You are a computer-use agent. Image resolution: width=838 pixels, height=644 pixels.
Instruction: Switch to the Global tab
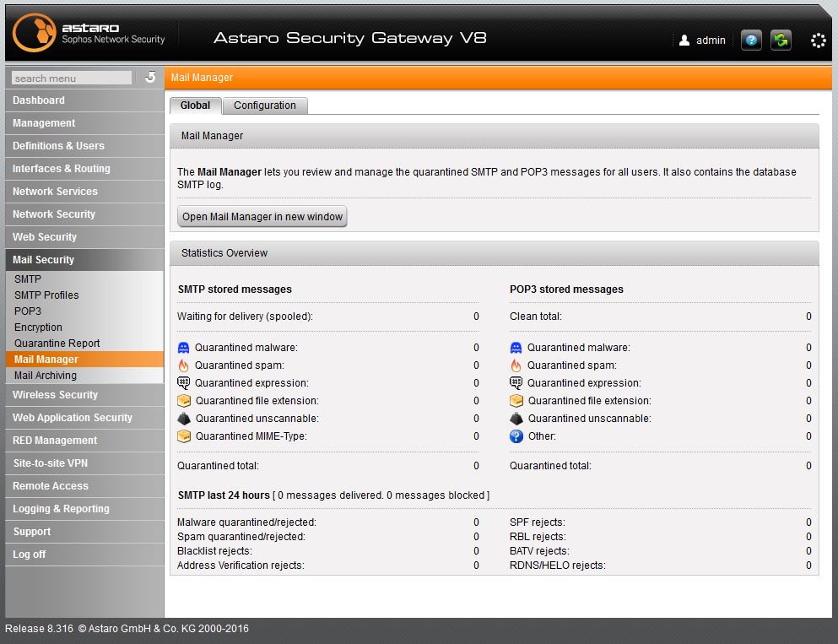195,106
